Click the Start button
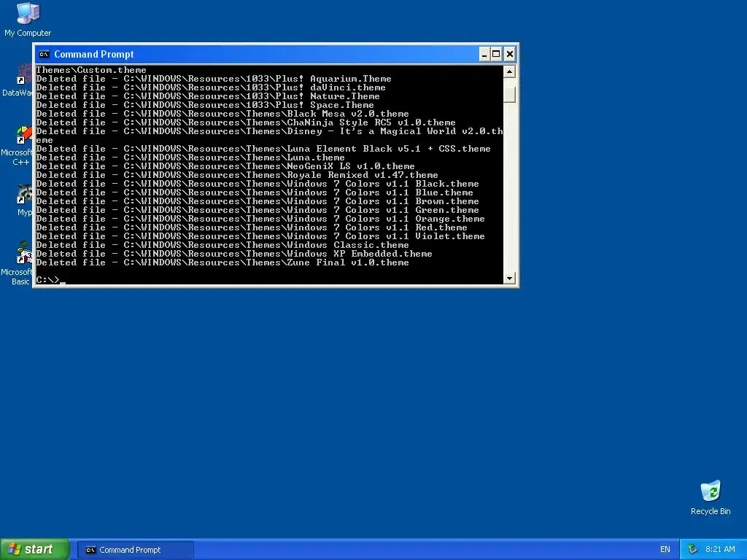This screenshot has height=560, width=747. [x=34, y=549]
